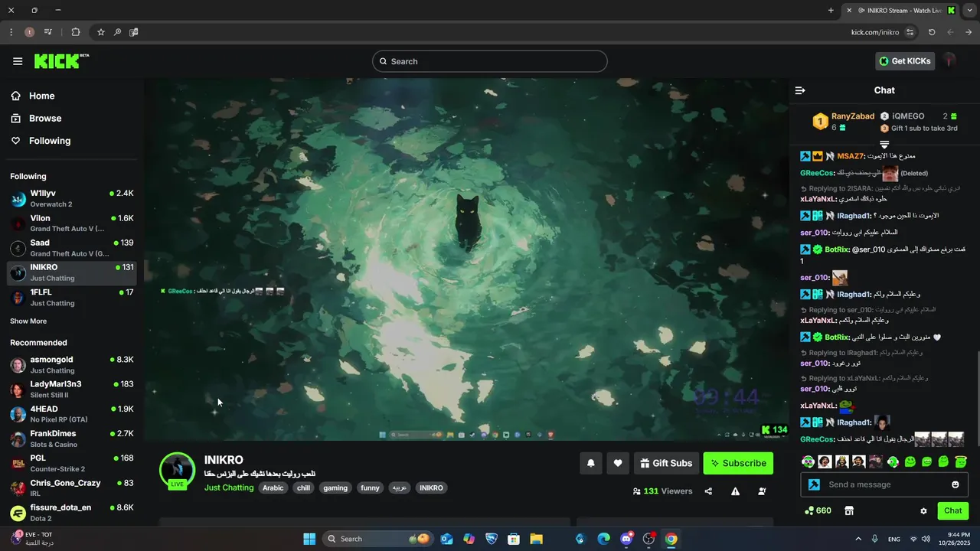
Task: Click the browser zoom magnifier icon
Action: pos(117,32)
